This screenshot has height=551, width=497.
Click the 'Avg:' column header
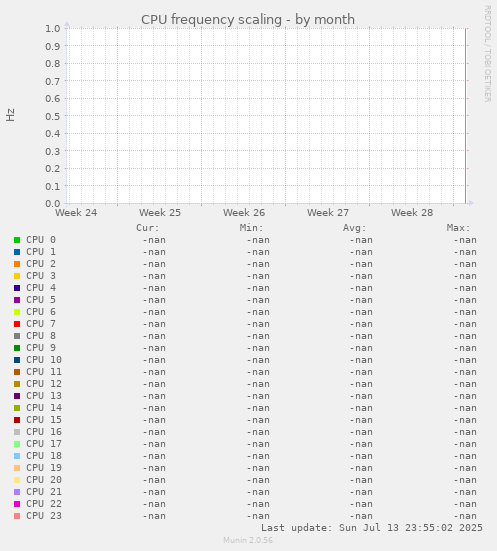pos(355,228)
